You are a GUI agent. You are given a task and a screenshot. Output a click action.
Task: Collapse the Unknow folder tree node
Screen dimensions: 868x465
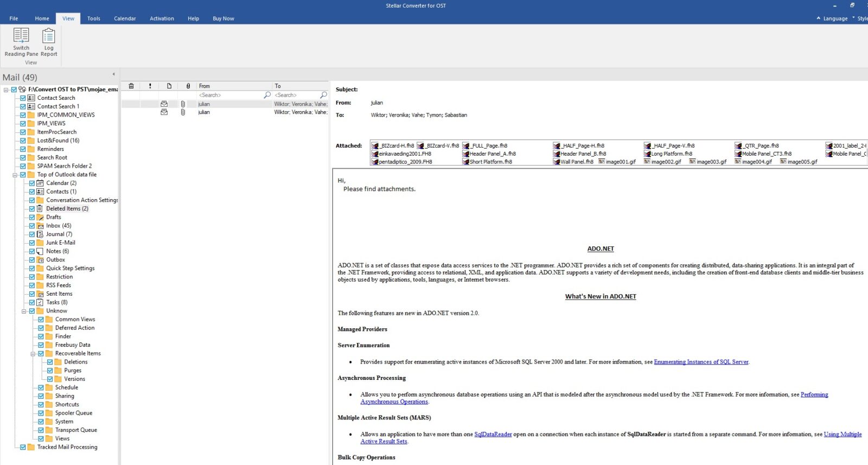[24, 311]
